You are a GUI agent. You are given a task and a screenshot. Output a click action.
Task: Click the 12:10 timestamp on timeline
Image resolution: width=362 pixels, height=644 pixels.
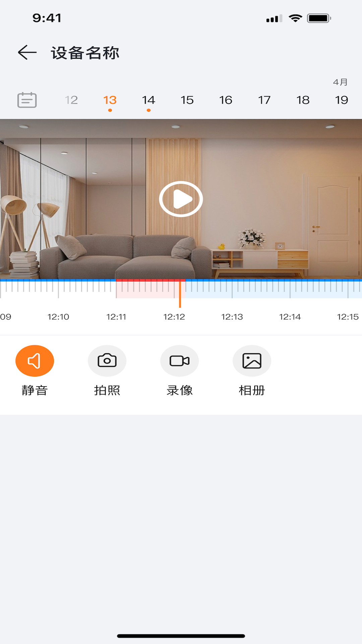click(58, 317)
